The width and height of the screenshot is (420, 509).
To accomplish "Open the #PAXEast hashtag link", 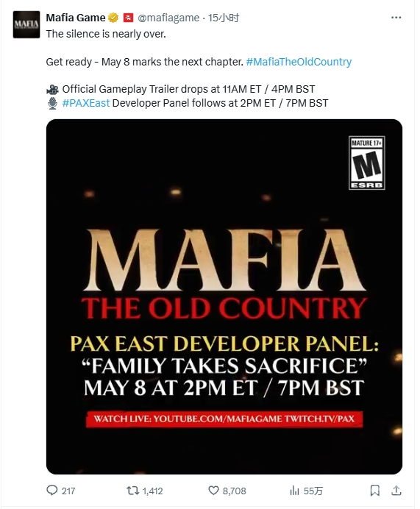I will (x=85, y=103).
